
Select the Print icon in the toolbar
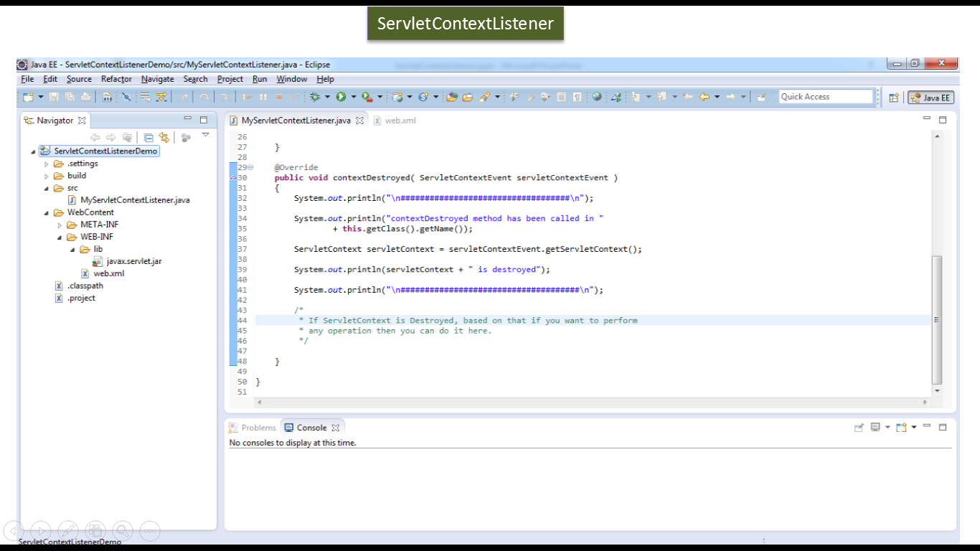(x=85, y=95)
